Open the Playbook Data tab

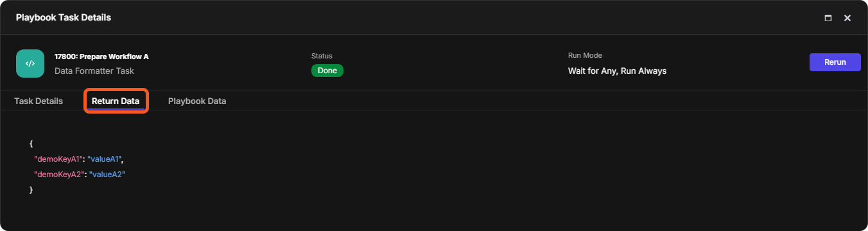pyautogui.click(x=197, y=101)
